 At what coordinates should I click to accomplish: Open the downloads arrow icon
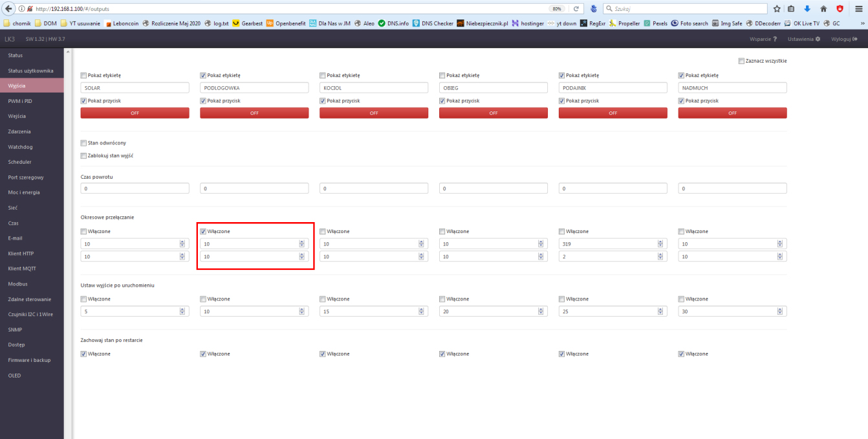[807, 9]
